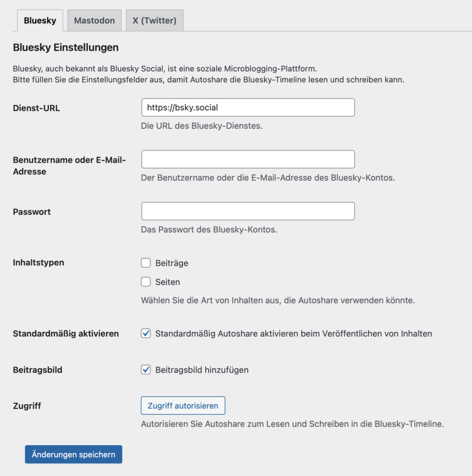The height and width of the screenshot is (476, 472).
Task: Click the bold Benutzername oder E-Mail-Adresse label
Action: point(69,166)
